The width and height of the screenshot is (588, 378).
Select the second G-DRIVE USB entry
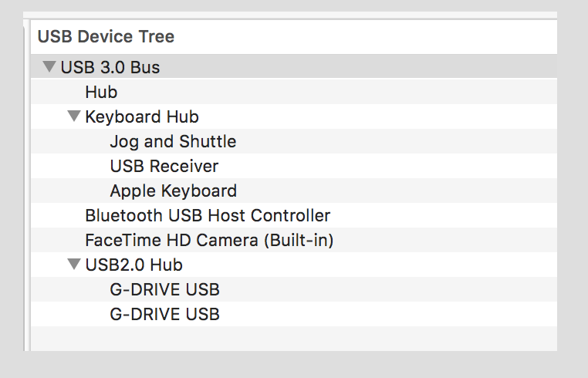click(x=165, y=314)
